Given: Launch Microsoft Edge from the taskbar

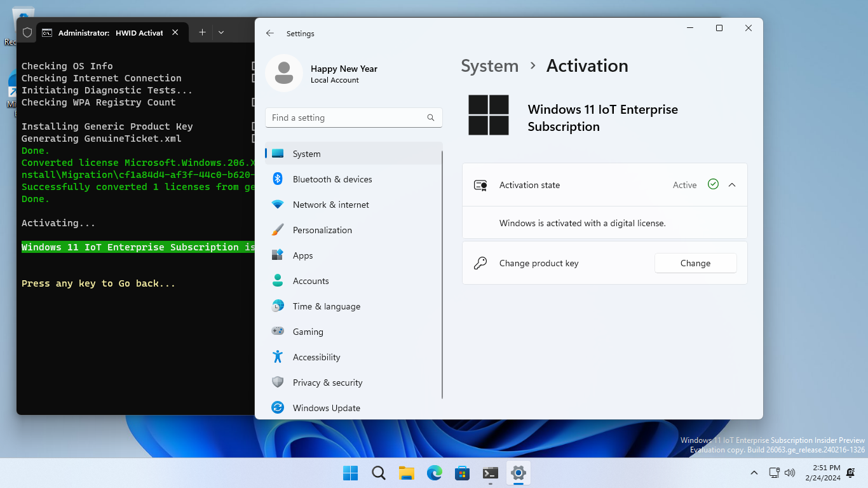Looking at the screenshot, I should [435, 473].
